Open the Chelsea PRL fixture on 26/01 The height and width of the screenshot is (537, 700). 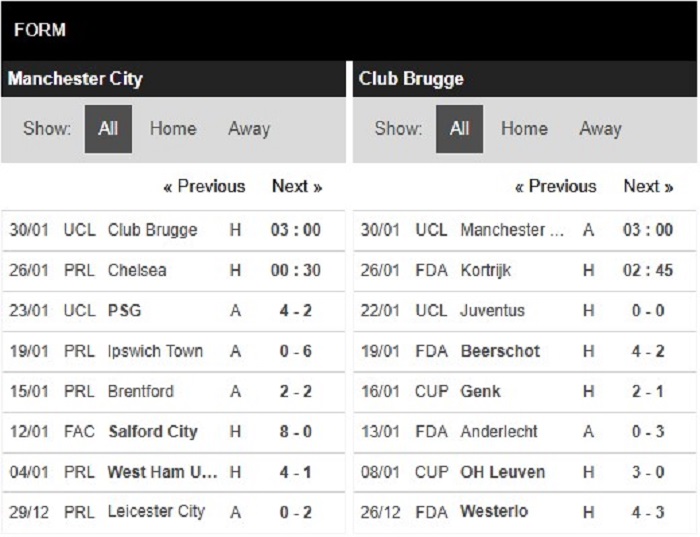click(173, 271)
